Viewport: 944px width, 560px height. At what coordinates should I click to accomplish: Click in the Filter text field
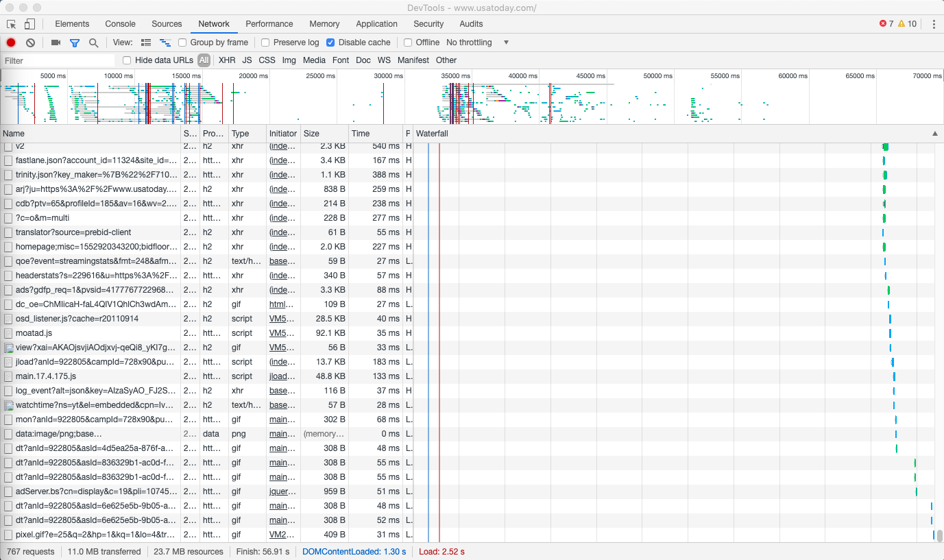[58, 60]
